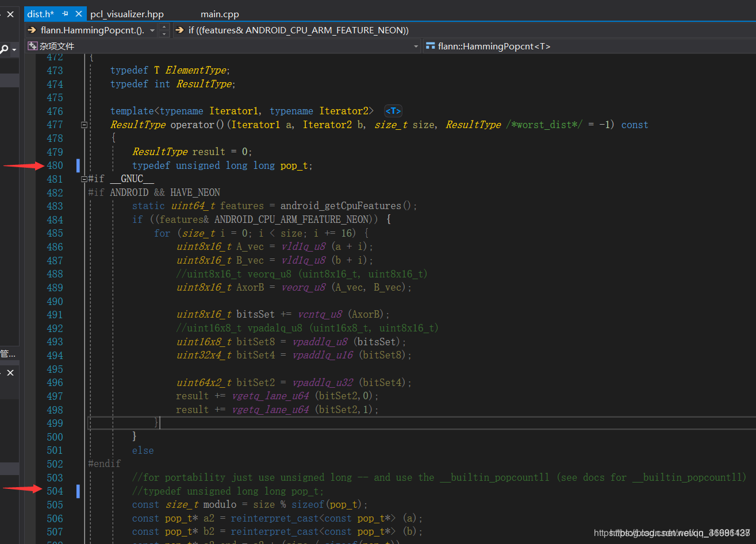Screen dimensions: 756x544
Task: Click line number 499
Action: coord(55,423)
